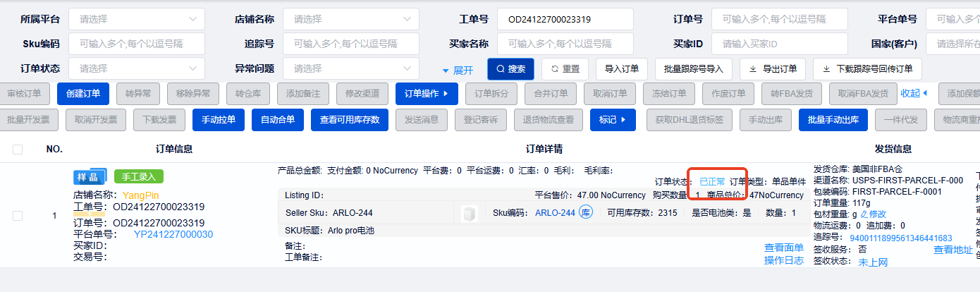The image size is (980, 292).
Task: Click the 冻结订单 button
Action: click(x=669, y=94)
